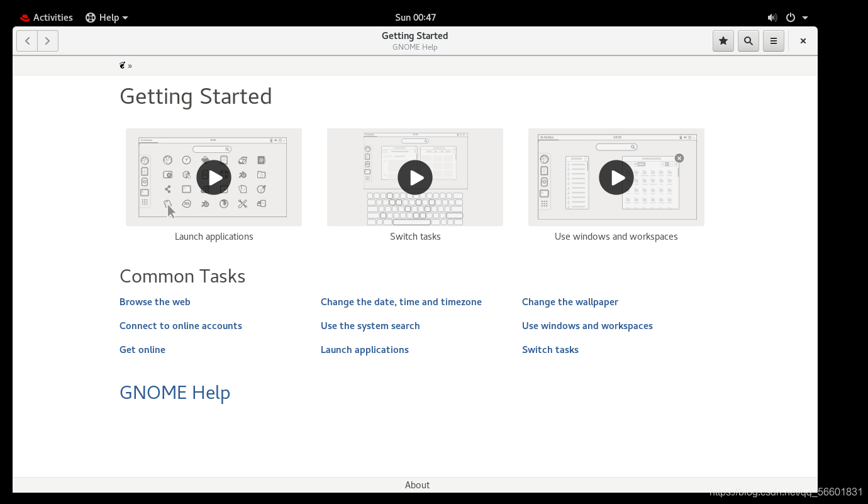
Task: Open Use the system search link
Action: coord(370,326)
